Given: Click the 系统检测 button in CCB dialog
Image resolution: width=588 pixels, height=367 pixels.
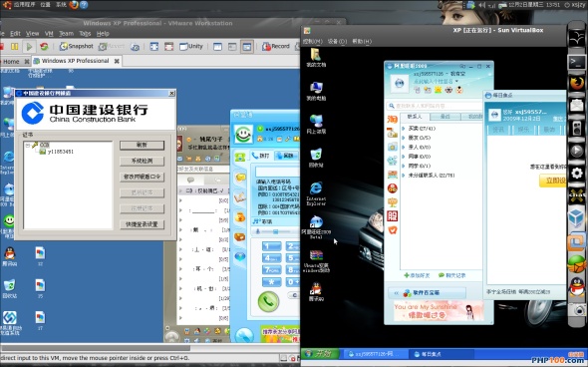Looking at the screenshot, I should pyautogui.click(x=142, y=161).
